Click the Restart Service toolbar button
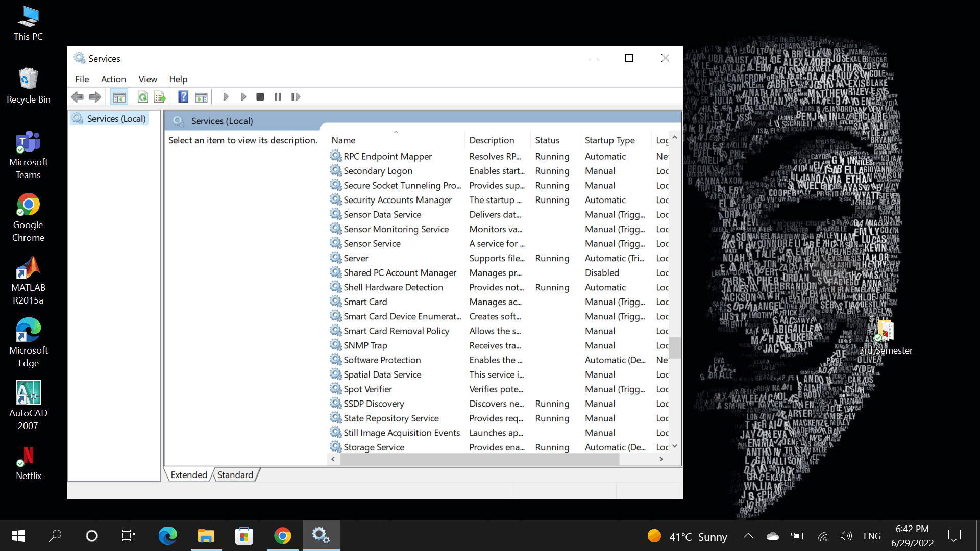The image size is (980, 551). [296, 97]
